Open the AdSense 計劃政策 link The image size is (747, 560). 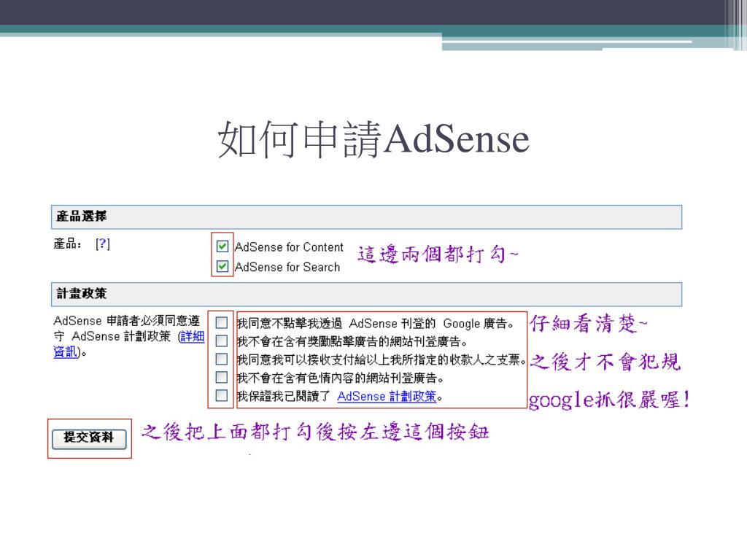tap(387, 396)
